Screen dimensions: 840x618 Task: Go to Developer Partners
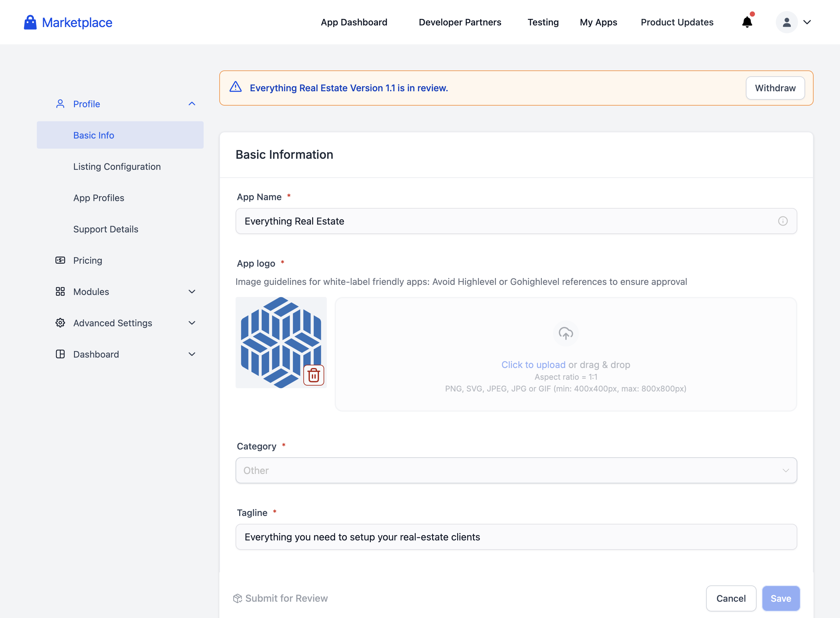(x=460, y=22)
